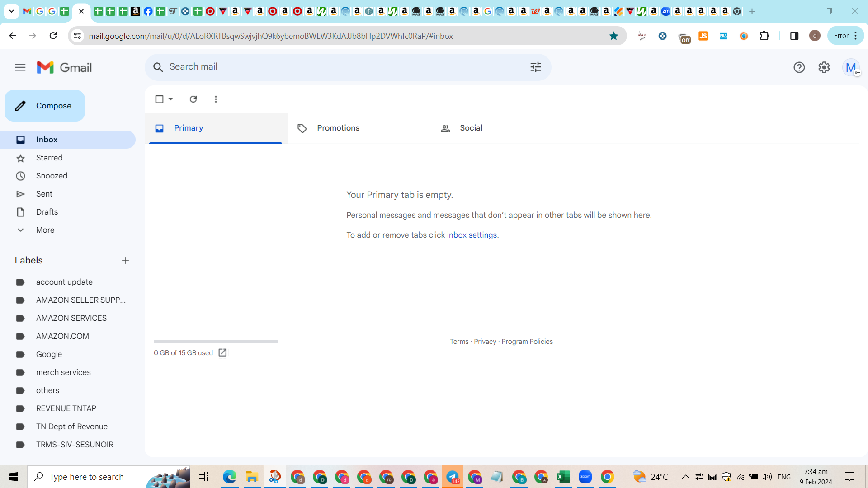Focus the Search mail field
The image size is (868, 488).
[x=344, y=67]
